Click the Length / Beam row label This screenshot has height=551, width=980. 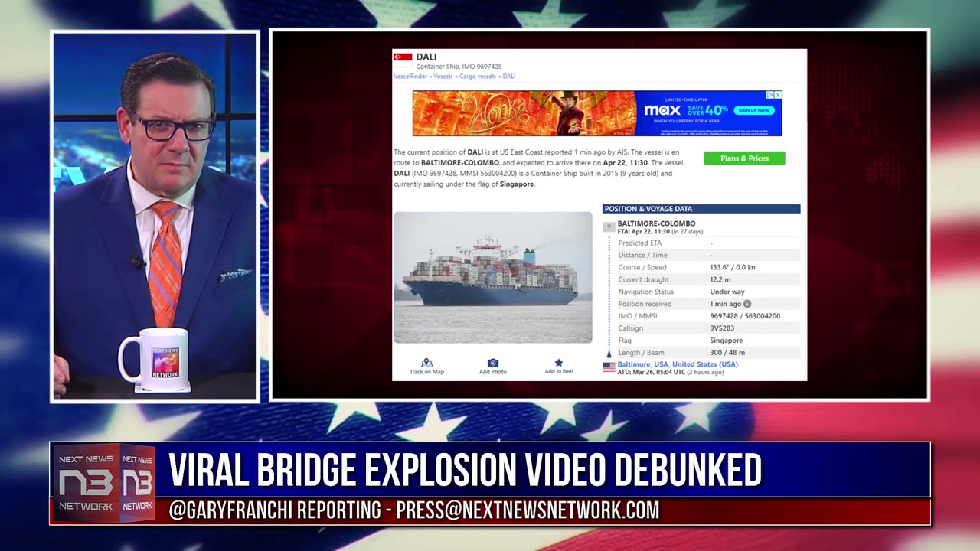click(x=641, y=353)
